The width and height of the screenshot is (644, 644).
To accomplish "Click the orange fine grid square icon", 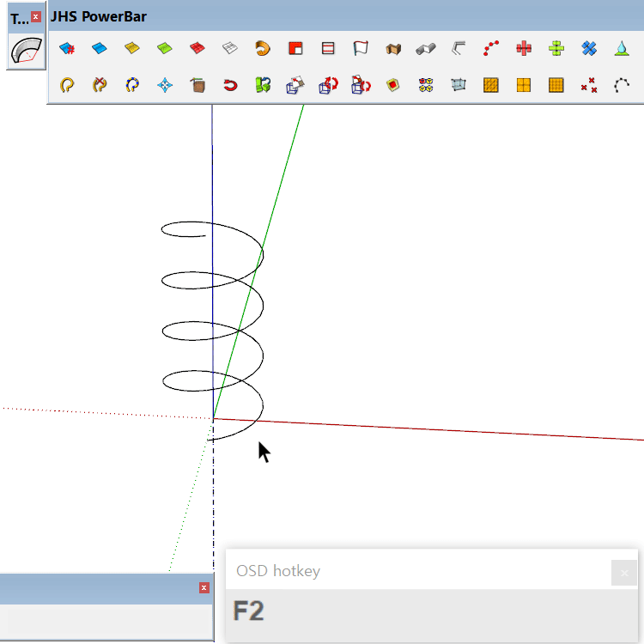I will (x=556, y=85).
